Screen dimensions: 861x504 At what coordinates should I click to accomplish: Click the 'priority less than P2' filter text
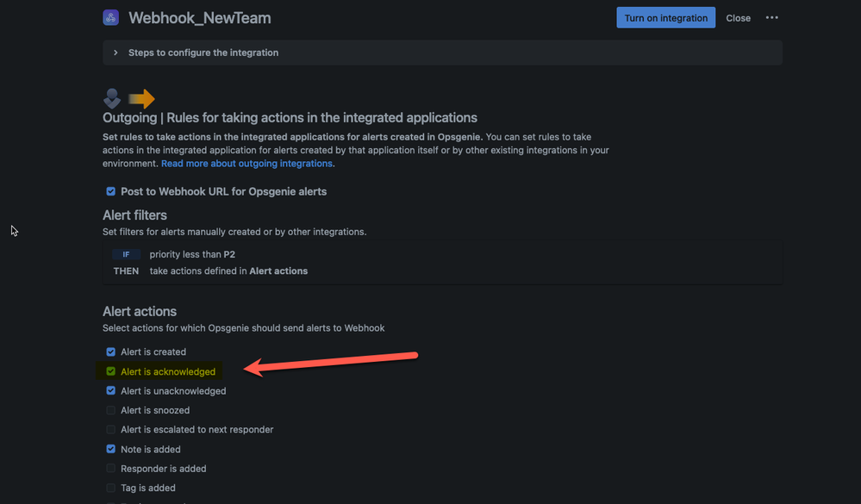(x=192, y=254)
